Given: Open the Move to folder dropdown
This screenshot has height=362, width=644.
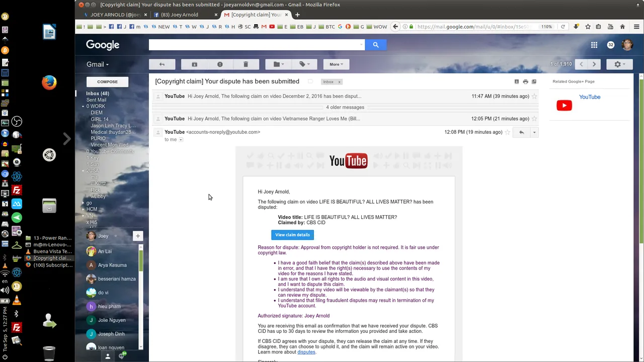Looking at the screenshot, I should pos(278,64).
